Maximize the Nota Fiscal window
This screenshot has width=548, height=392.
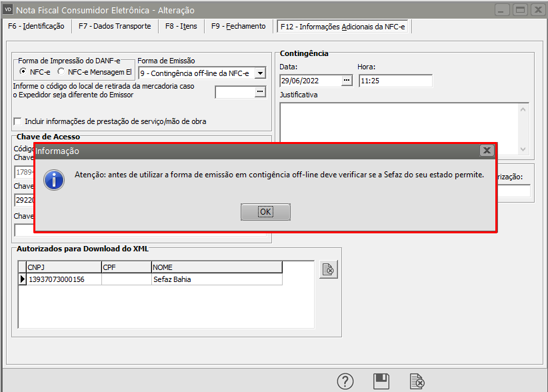click(520, 10)
